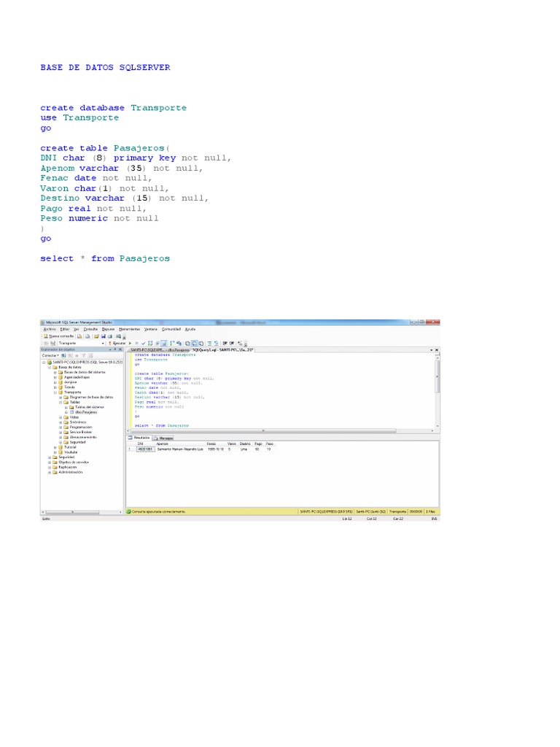Collapse the Transporte database tree node
This screenshot has width=560, height=747.
click(x=55, y=392)
